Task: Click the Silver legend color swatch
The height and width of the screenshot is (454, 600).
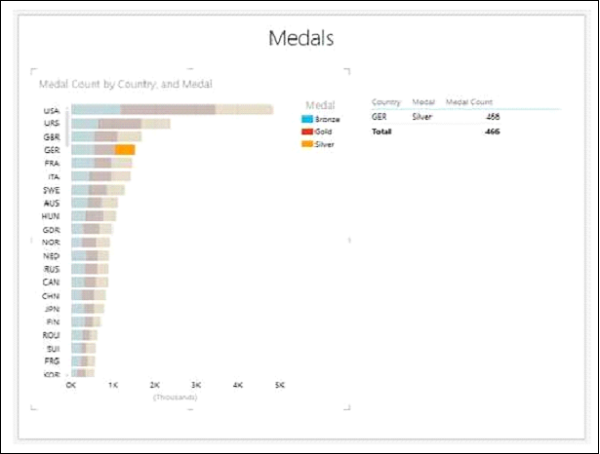Action: [x=307, y=144]
